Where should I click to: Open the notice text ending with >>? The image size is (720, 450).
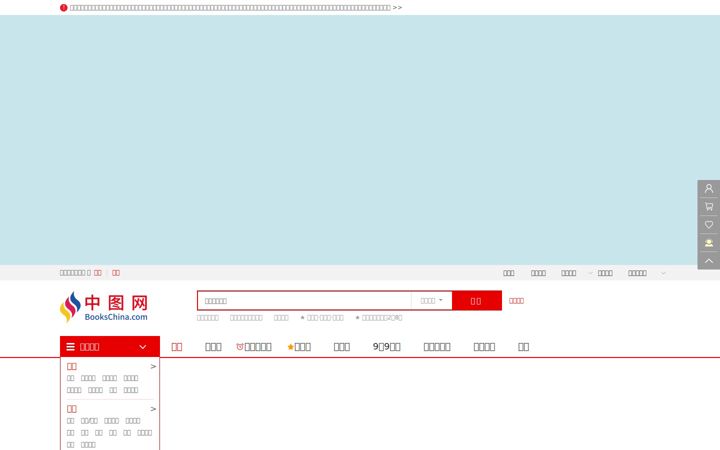coord(236,8)
